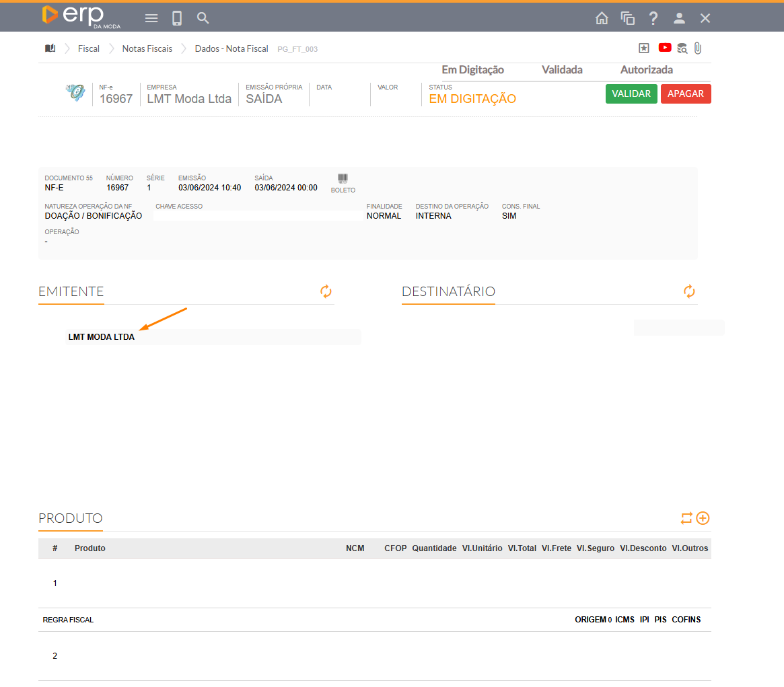Add a new product with plus icon
Viewport: 784px width, 687px height.
tap(703, 518)
